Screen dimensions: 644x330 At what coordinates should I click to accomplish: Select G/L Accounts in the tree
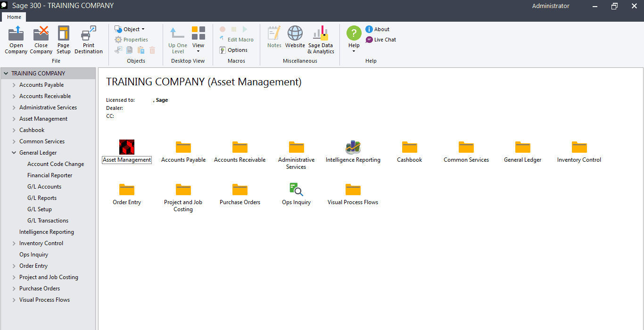pos(44,187)
